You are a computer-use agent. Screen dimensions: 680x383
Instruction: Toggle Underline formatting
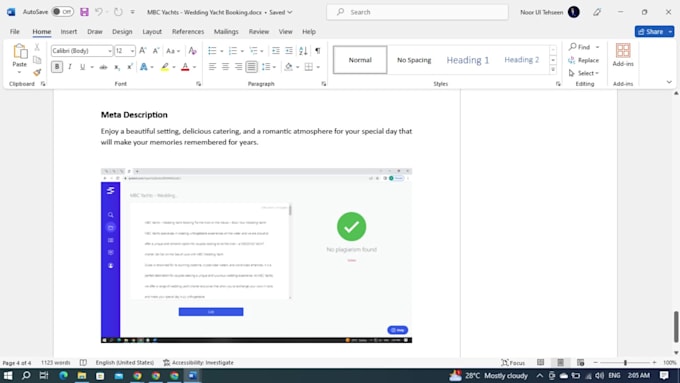point(82,67)
